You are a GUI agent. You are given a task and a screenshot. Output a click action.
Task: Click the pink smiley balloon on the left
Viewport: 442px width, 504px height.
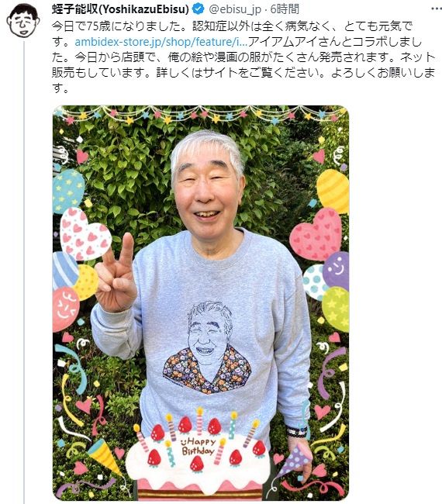point(66,309)
